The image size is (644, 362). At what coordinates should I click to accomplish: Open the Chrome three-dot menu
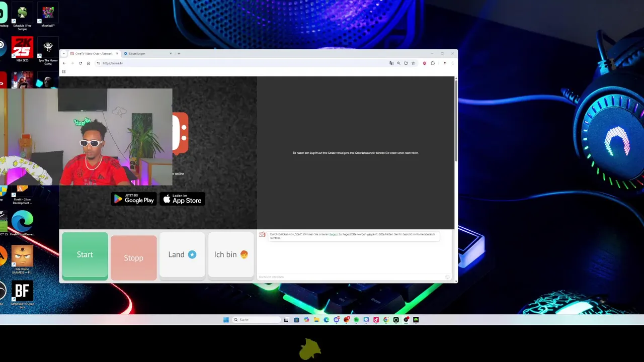pos(452,63)
